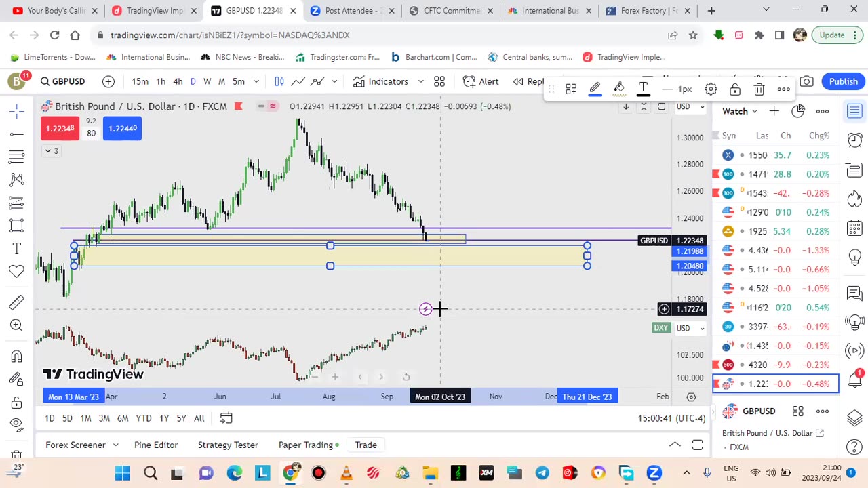Open the economic calendar sidebar icon
The width and height of the screenshot is (868, 488).
point(854,228)
